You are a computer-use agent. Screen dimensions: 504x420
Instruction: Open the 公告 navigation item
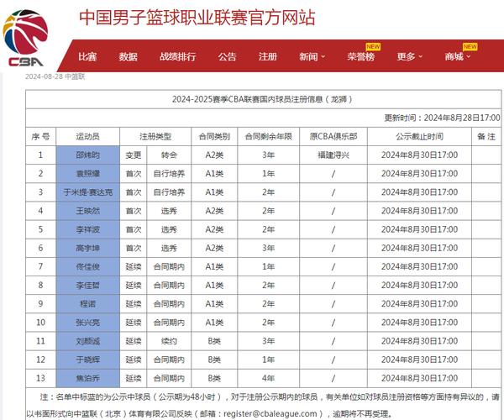click(x=227, y=56)
